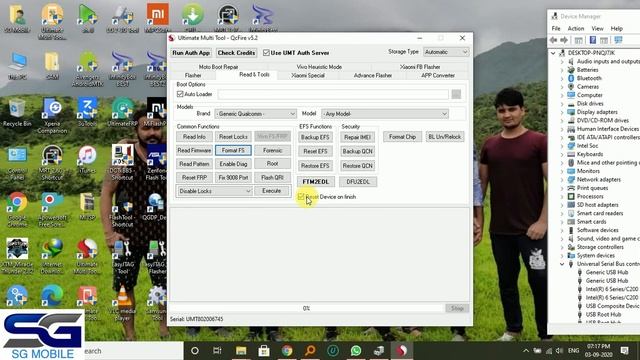
Task: Open Action menu in Device Manager
Action: click(x=576, y=29)
